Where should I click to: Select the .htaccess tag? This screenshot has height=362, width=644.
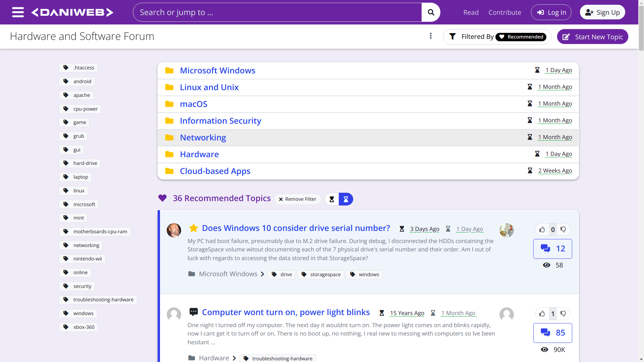[78, 68]
